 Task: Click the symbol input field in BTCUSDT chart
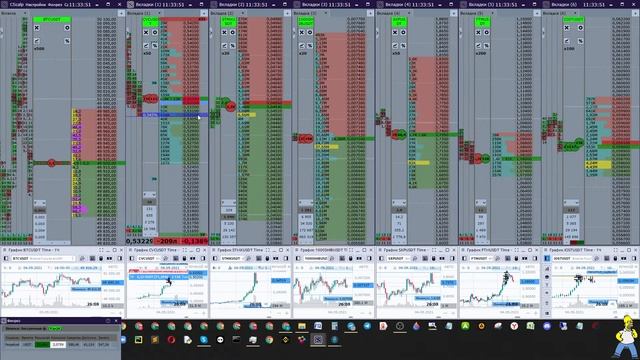coord(43,258)
